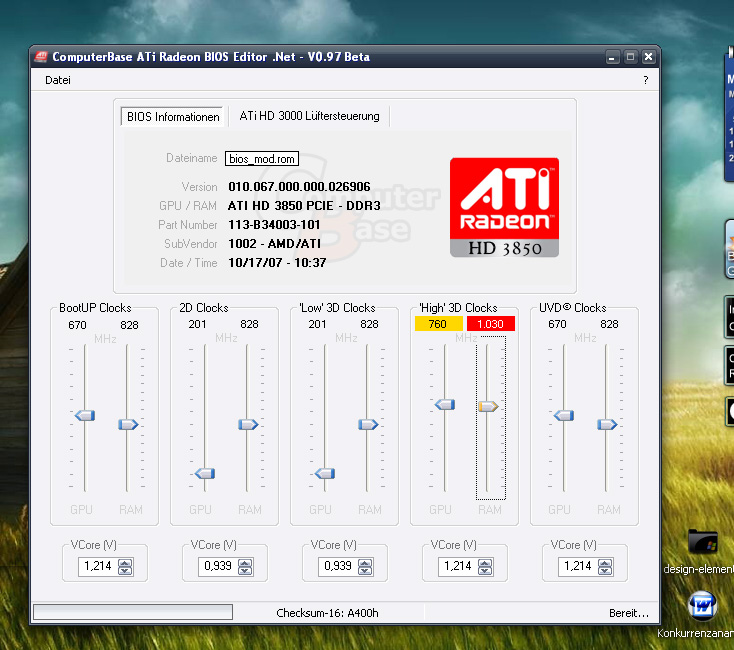The width and height of the screenshot is (734, 650).
Task: Increase BootUP VCore with the up arrow
Action: (125, 563)
